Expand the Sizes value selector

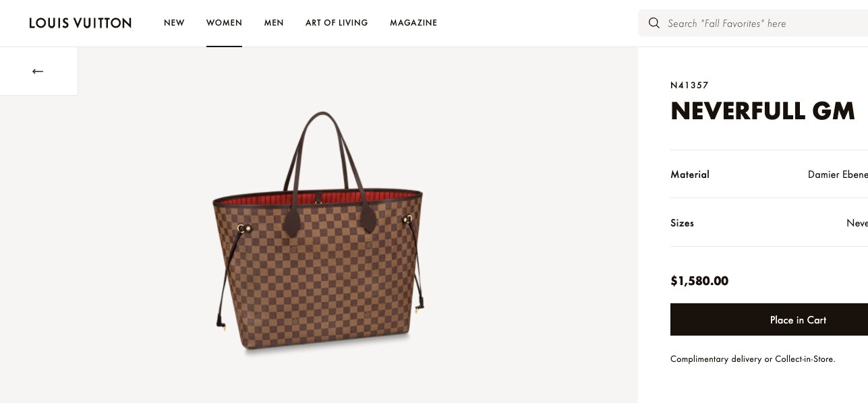857,223
